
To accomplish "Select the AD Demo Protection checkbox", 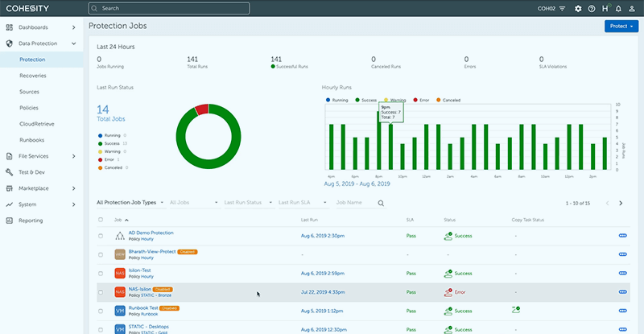I will [x=101, y=236].
